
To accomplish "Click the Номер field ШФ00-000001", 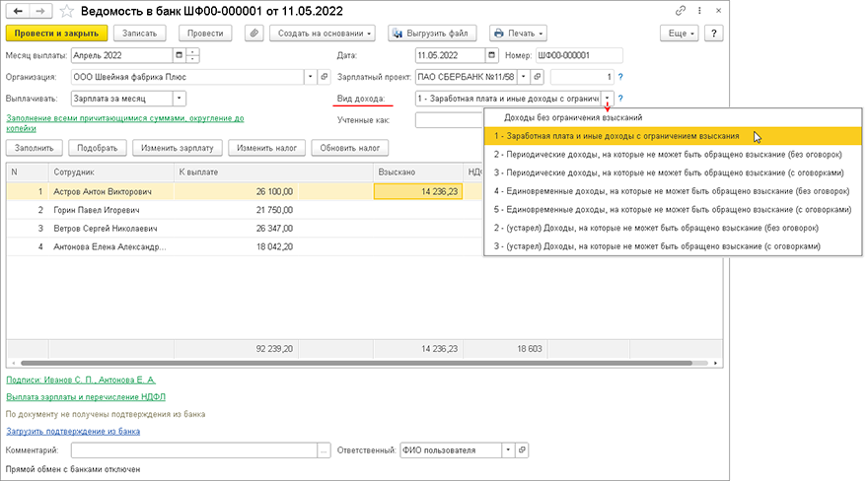I will click(x=579, y=55).
